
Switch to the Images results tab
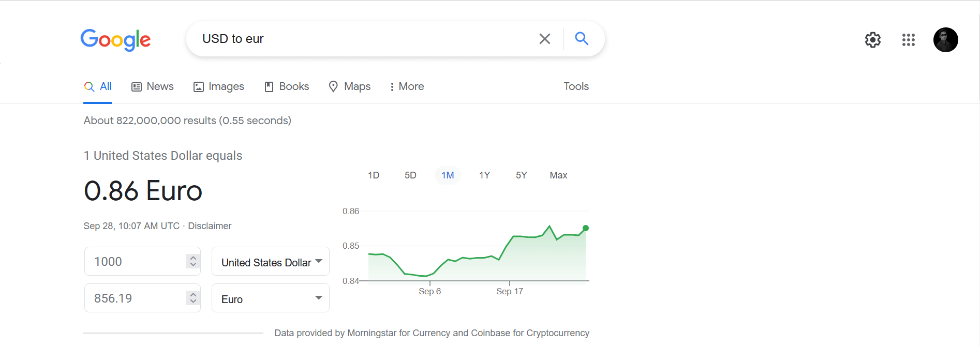[218, 86]
